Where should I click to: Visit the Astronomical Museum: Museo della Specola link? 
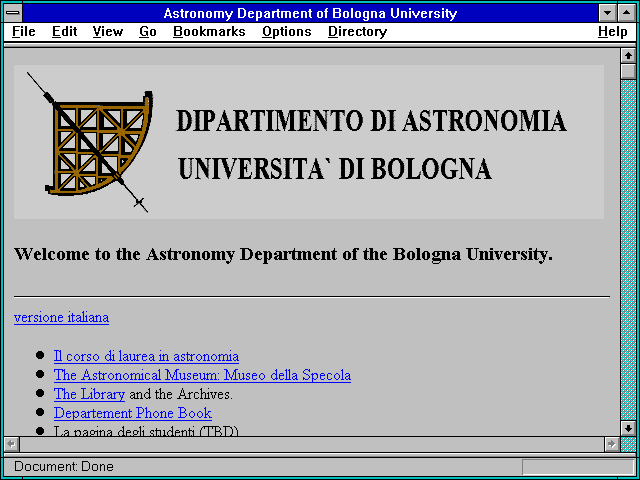pyautogui.click(x=202, y=375)
